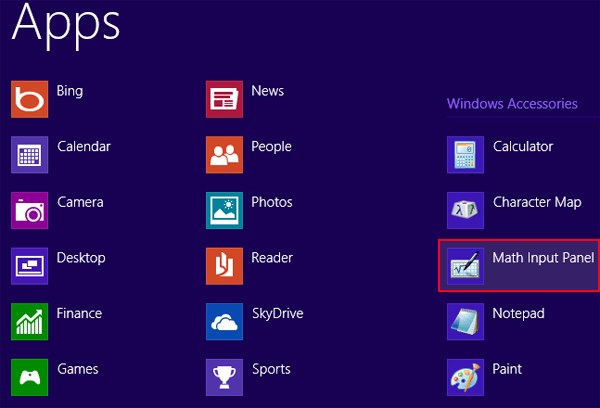Launch the Calendar app tile

[29, 155]
